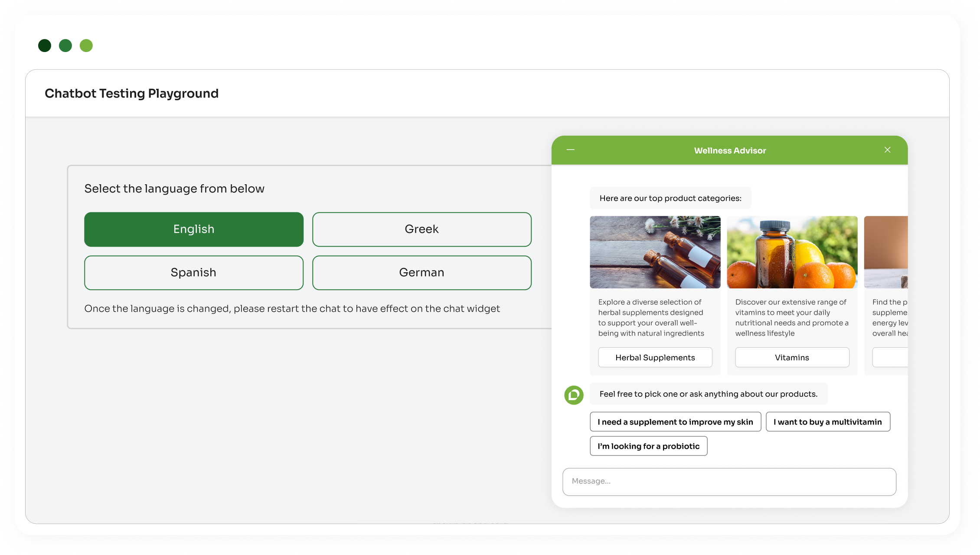This screenshot has height=555, width=980.
Task: Click the 'Chatbot Testing Playground' heading
Action: point(132,94)
